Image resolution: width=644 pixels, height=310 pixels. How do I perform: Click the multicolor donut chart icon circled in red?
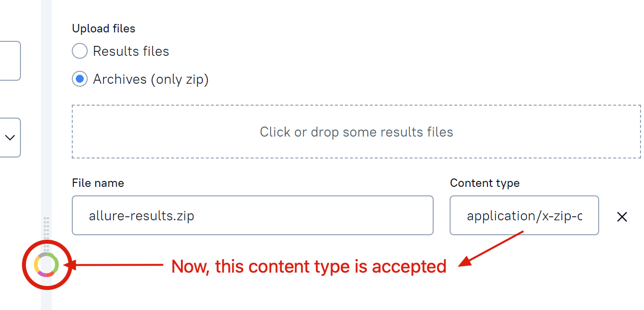[47, 265]
